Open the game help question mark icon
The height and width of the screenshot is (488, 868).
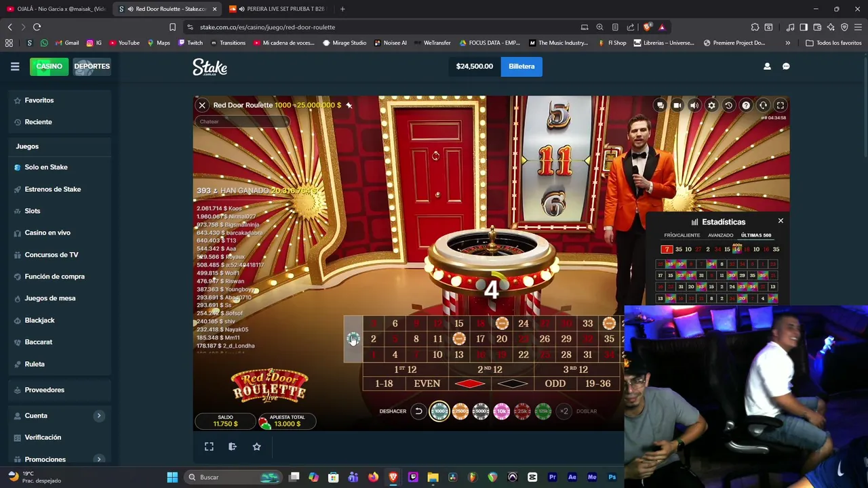746,105
